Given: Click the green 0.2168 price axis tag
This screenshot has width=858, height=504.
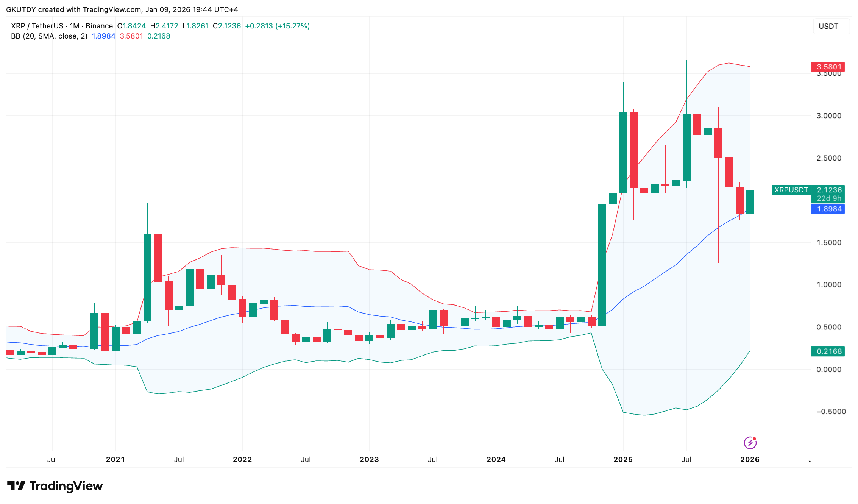Looking at the screenshot, I should click(x=828, y=351).
